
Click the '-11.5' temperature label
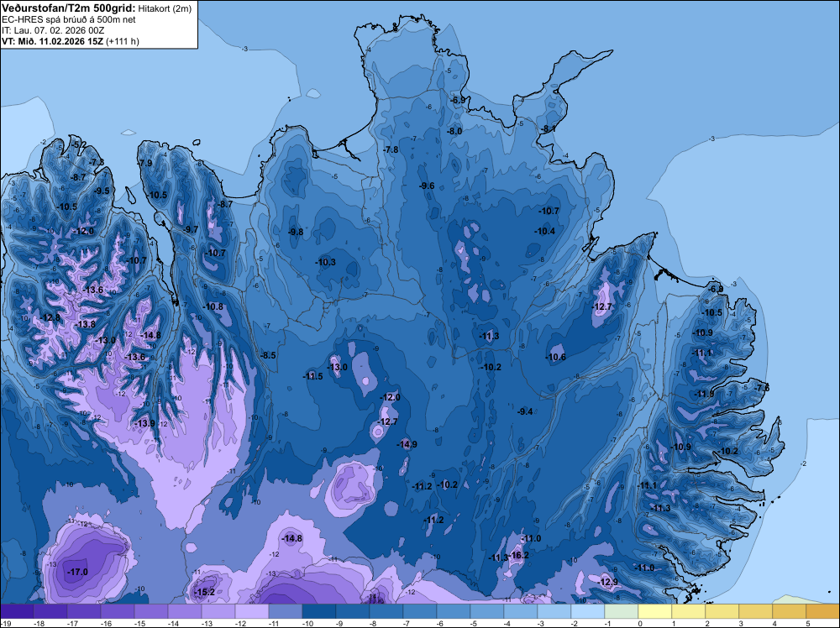(x=312, y=376)
